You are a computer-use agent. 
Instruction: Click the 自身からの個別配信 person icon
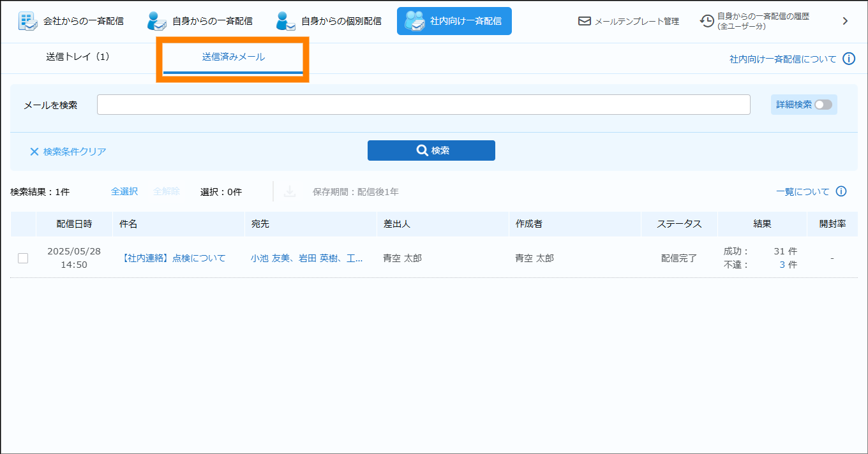(x=286, y=21)
